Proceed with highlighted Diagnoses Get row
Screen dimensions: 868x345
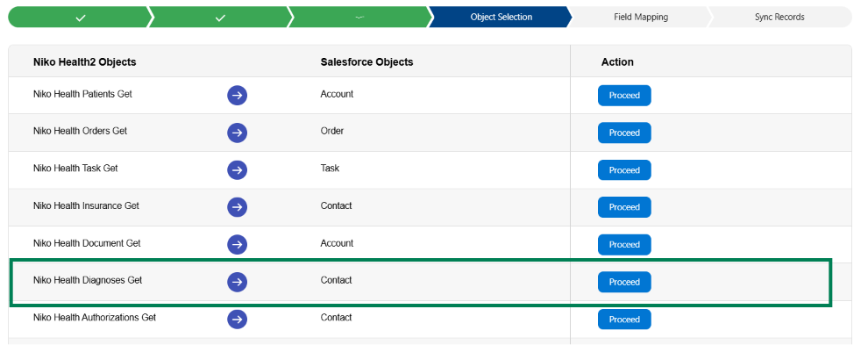click(x=624, y=282)
